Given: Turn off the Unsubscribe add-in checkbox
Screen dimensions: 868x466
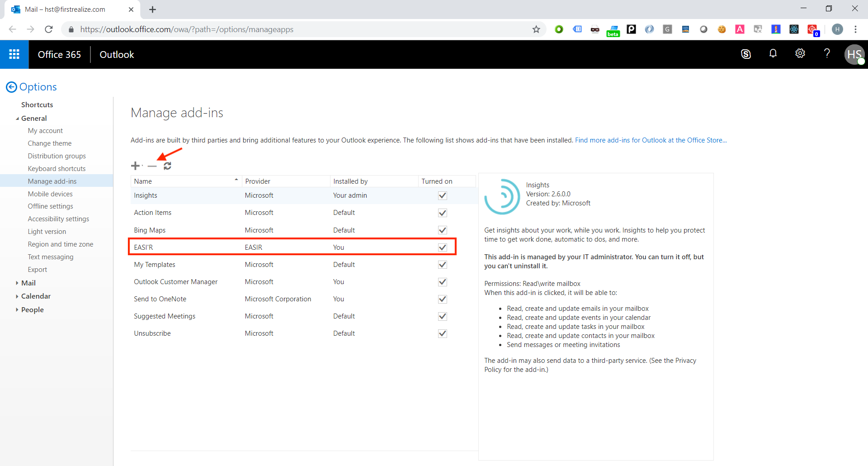Looking at the screenshot, I should click(x=443, y=333).
